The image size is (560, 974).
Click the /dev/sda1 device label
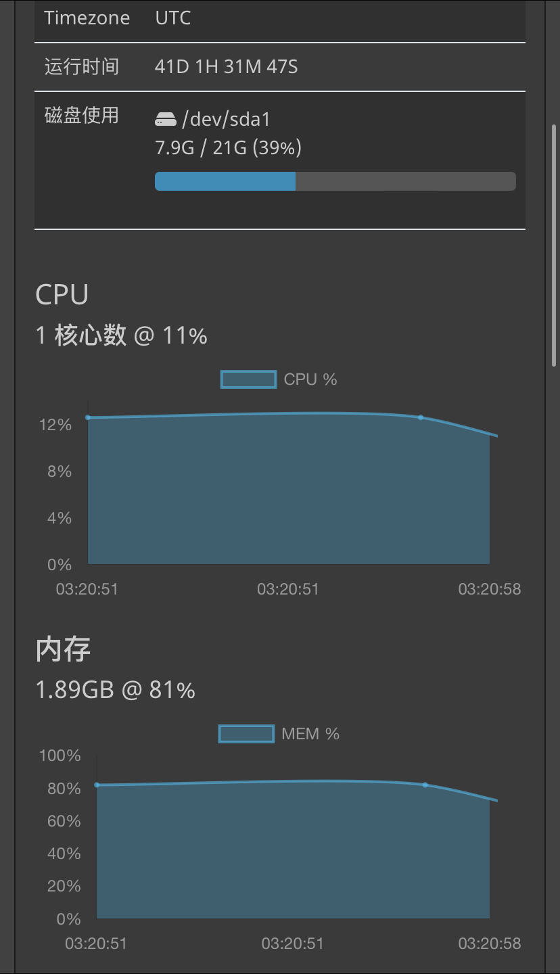pos(226,120)
